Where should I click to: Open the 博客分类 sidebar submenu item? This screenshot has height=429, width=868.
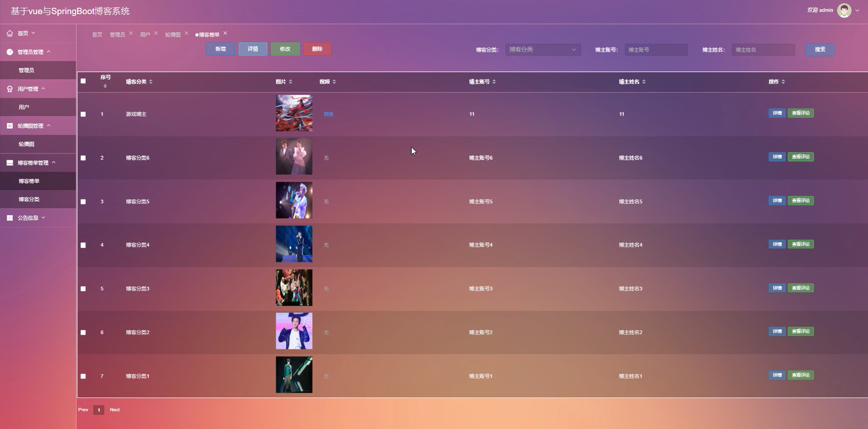click(x=38, y=199)
